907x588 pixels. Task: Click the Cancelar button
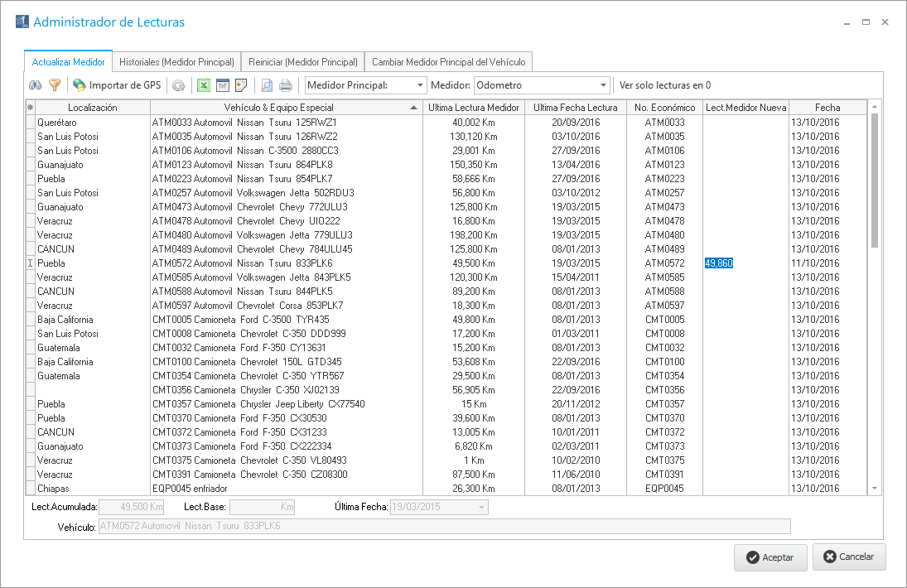point(849,557)
